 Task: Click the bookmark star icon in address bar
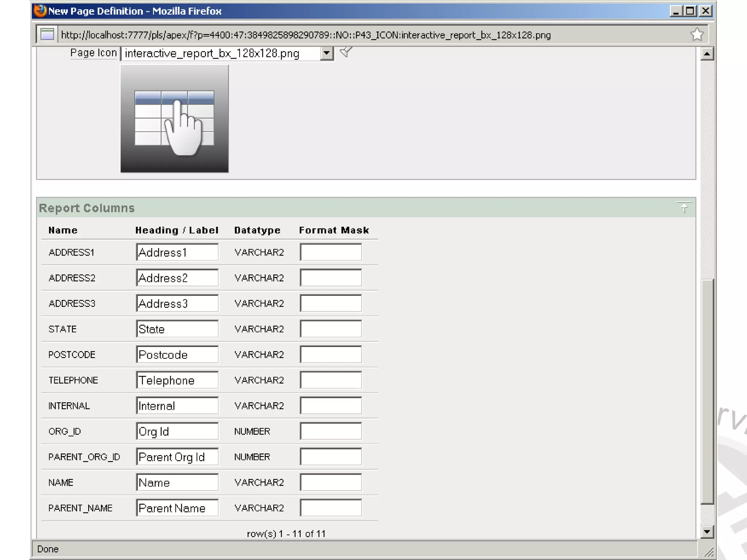(697, 35)
